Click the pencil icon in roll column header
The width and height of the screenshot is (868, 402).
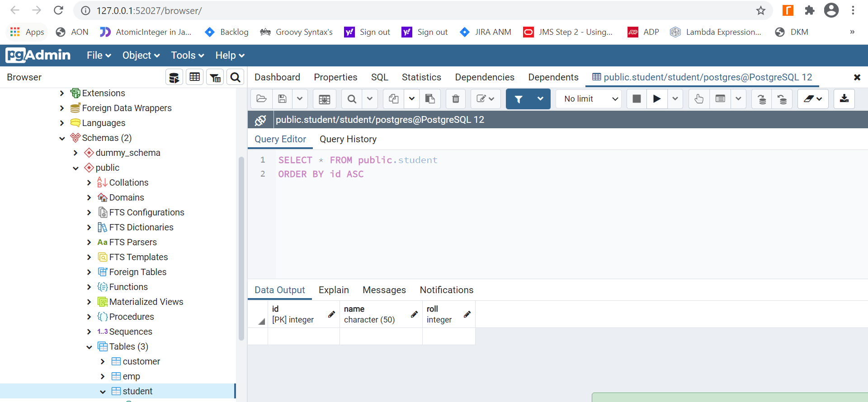467,314
